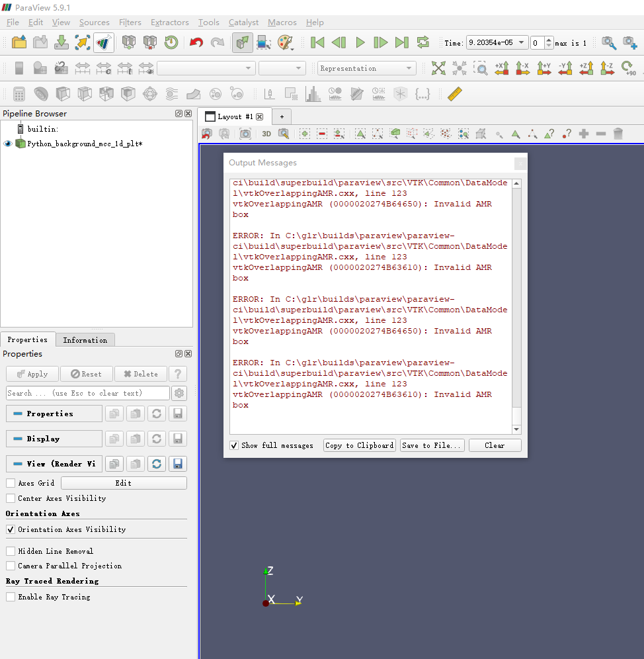Click the Save Data icon
The height and width of the screenshot is (659, 644).
[61, 42]
